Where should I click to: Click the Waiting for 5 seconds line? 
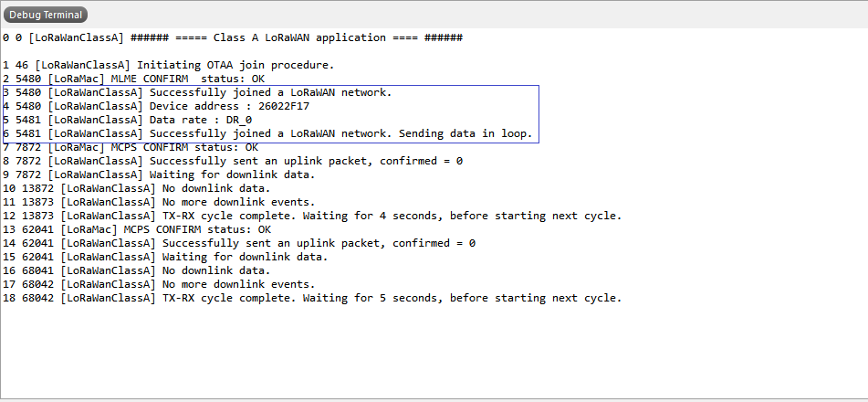[312, 299]
